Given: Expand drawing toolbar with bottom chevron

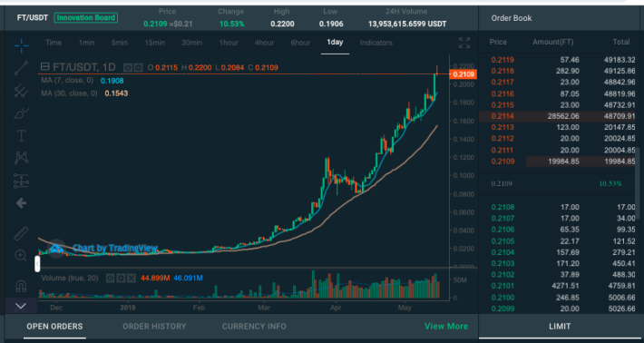Looking at the screenshot, I should click(21, 306).
